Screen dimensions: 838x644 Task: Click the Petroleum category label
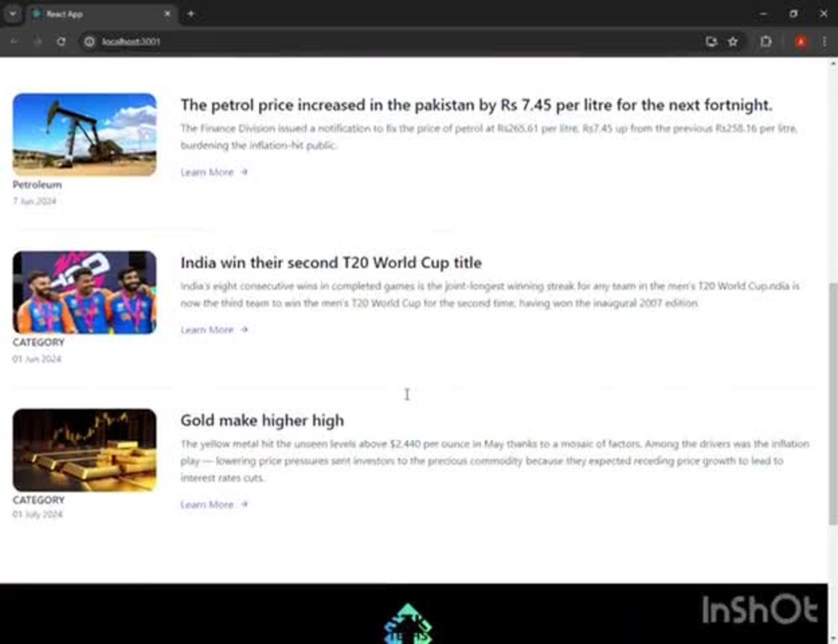point(38,185)
